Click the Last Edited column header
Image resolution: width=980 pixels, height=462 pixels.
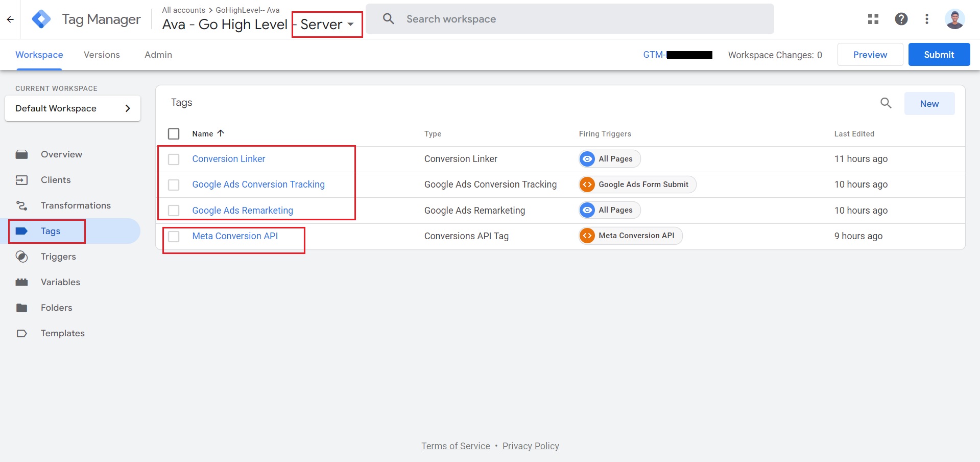[854, 134]
